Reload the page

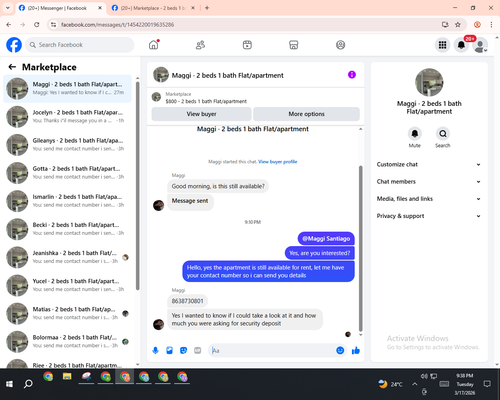click(37, 25)
